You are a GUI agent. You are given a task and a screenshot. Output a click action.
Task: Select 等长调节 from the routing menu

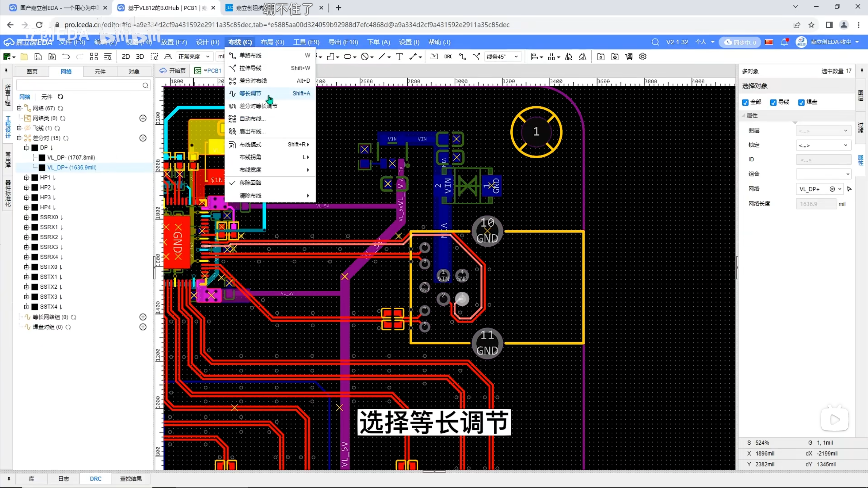click(x=250, y=93)
